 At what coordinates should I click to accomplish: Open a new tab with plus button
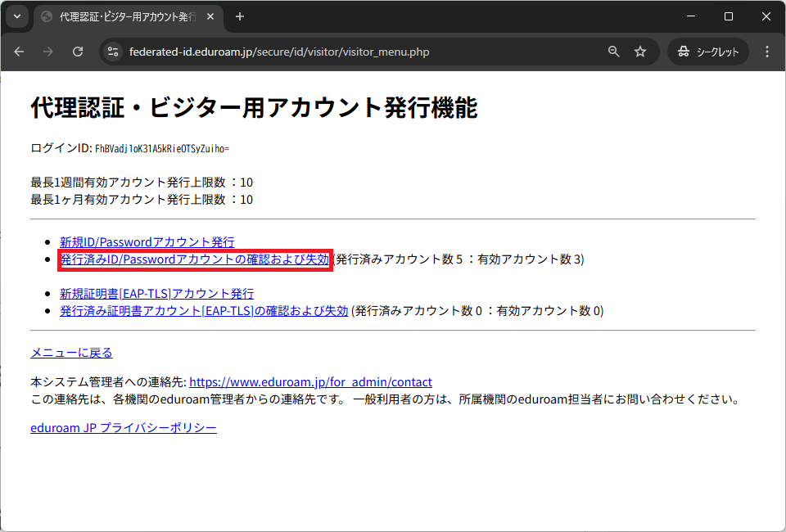[240, 16]
